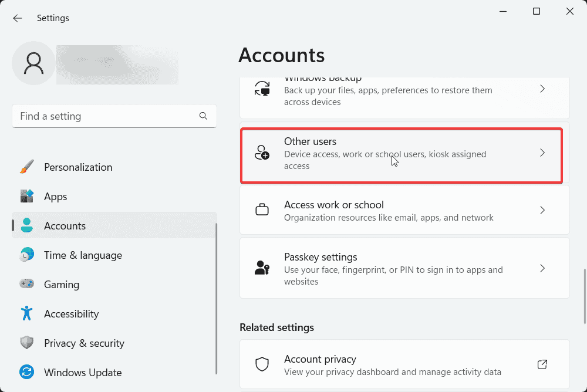587x392 pixels.
Task: Click the Passkey settings person-key icon
Action: (262, 268)
